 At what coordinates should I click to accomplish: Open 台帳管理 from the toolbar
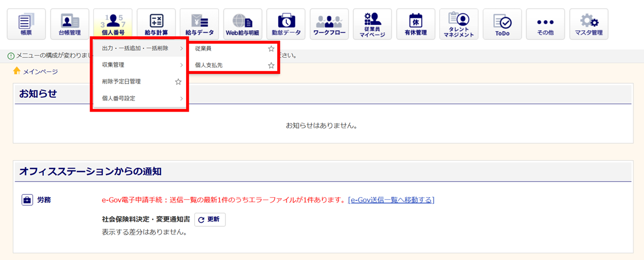pyautogui.click(x=69, y=24)
